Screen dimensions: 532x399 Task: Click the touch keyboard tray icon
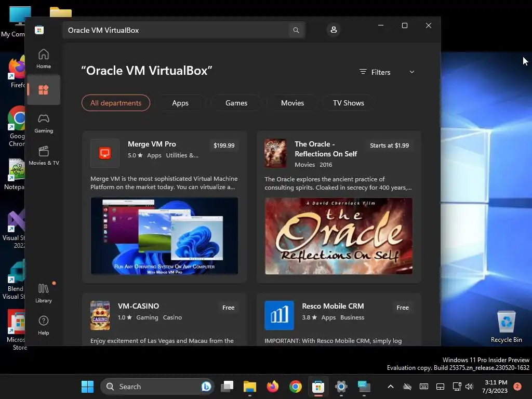(x=424, y=387)
